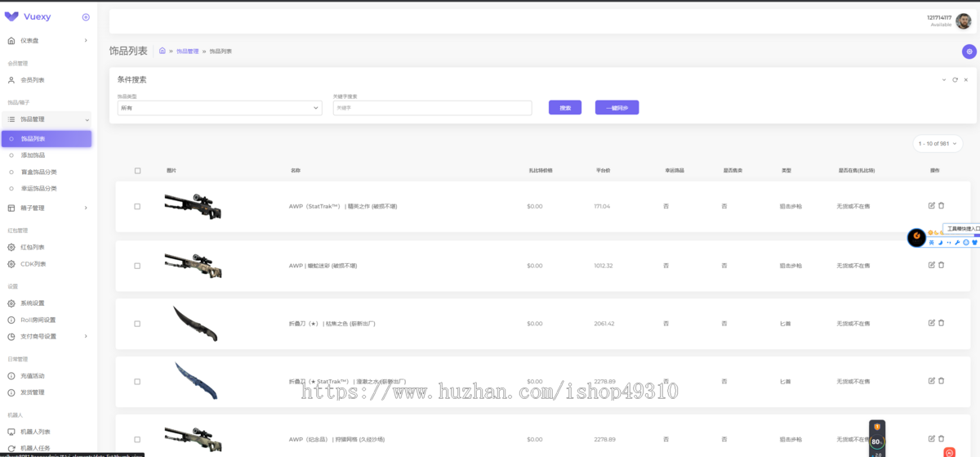The height and width of the screenshot is (457, 980).
Task: Follow the 饰品管理 breadcrumb link
Action: click(188, 52)
